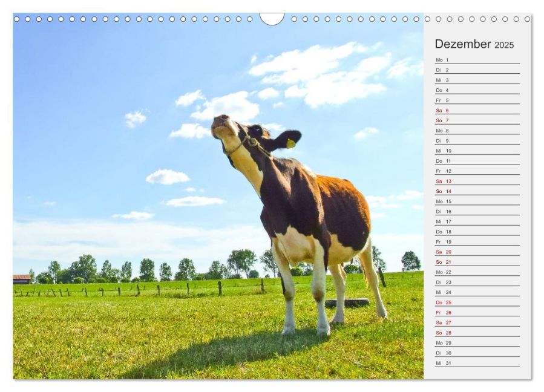Select the Sa 13 date row
Viewport: 544px width, 392px height.
(477, 181)
